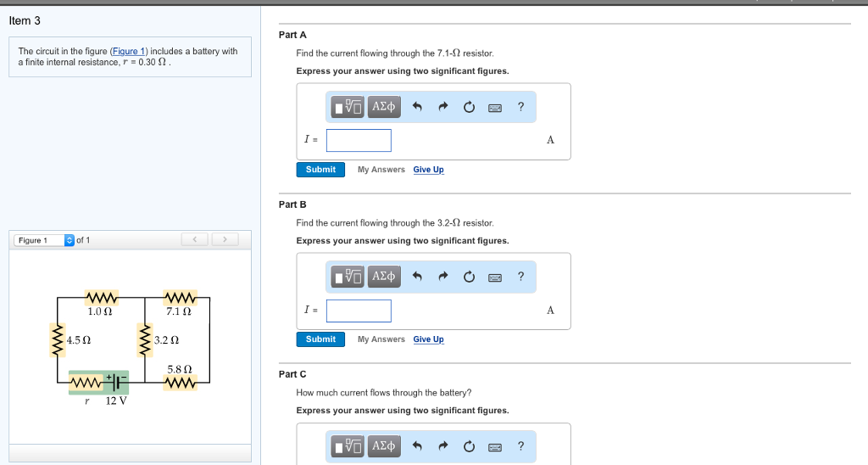
Task: Go to previous figure arrow
Action: tap(195, 239)
